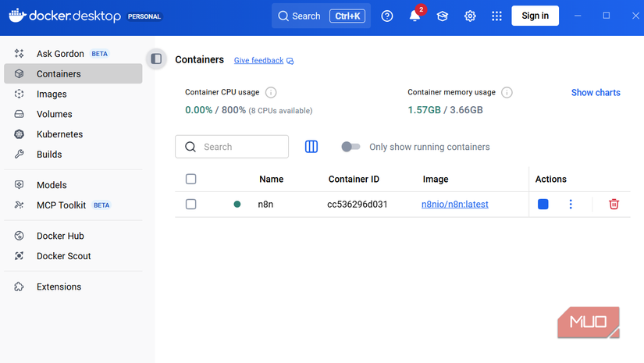Screen dimensions: 644x363
Task: Toggle Only show running containers switch
Action: pos(350,147)
